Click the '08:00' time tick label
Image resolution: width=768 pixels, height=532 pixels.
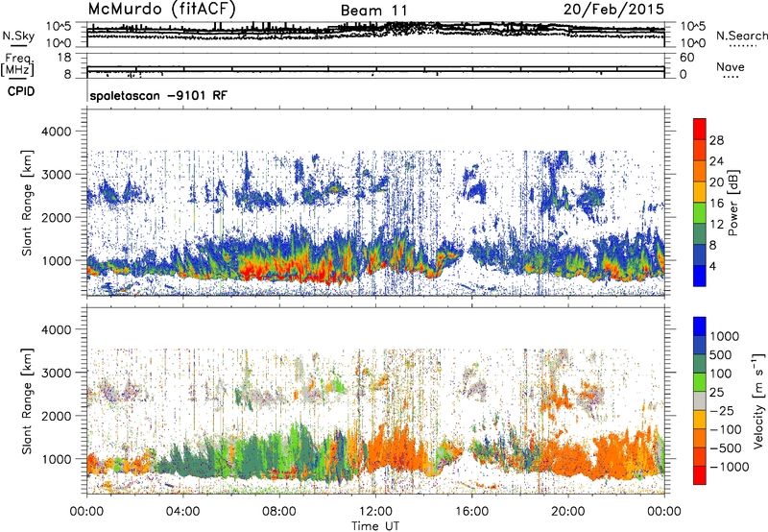pyautogui.click(x=279, y=512)
